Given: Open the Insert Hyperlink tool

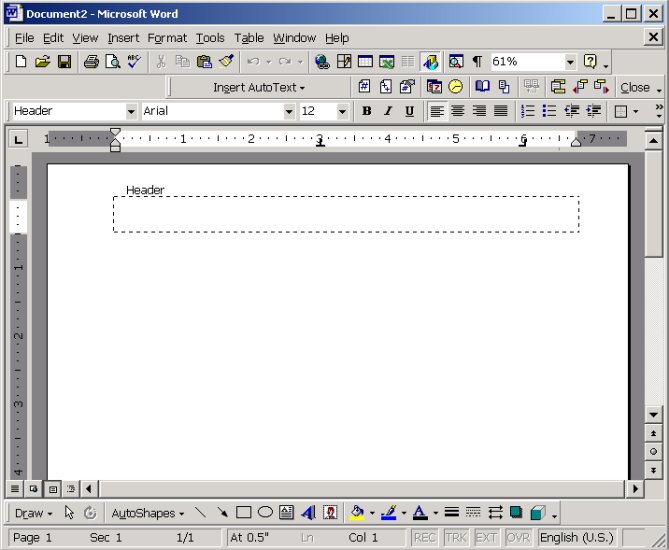Looking at the screenshot, I should [x=322, y=62].
